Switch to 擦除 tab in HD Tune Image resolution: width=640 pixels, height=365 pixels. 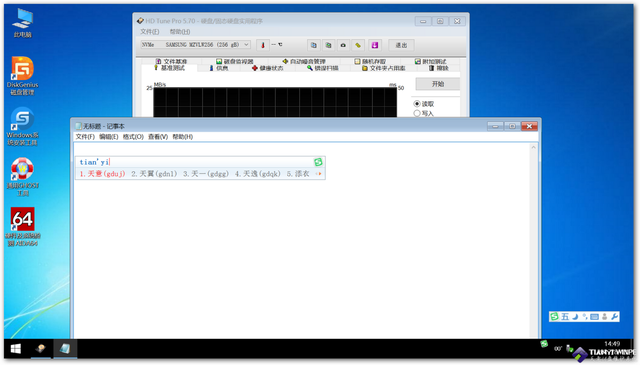439,68
